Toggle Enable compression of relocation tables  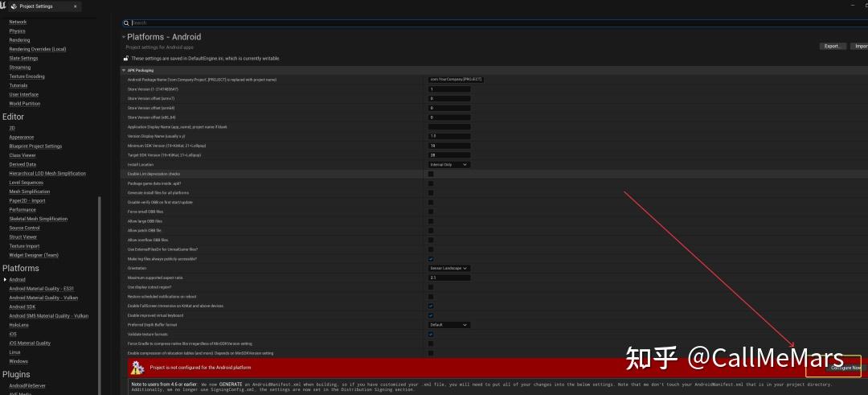click(431, 353)
